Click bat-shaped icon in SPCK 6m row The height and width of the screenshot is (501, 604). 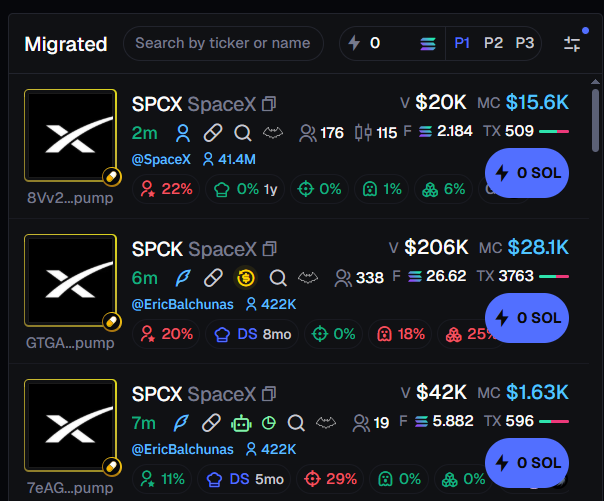[308, 278]
